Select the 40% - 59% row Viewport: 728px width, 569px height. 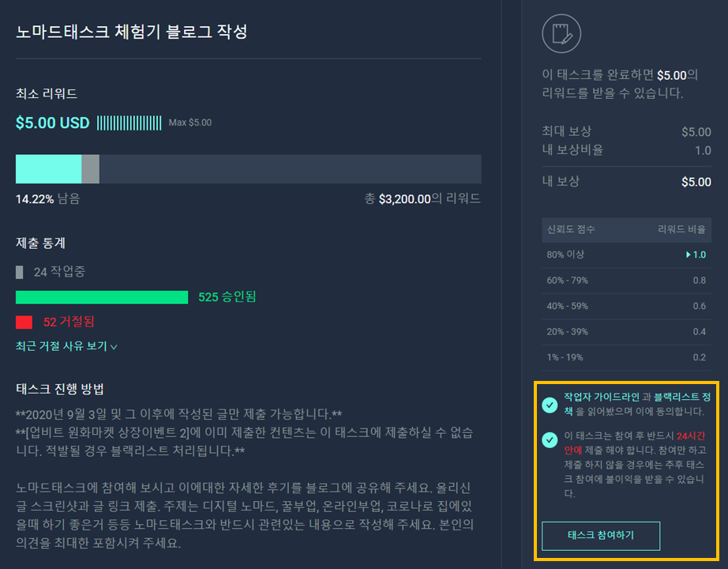(x=626, y=306)
